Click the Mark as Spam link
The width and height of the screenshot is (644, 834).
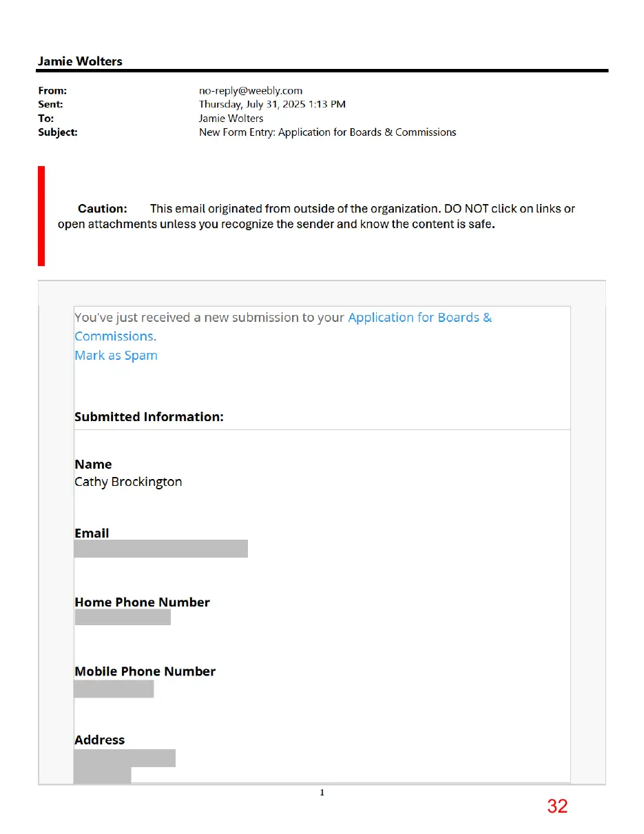116,356
